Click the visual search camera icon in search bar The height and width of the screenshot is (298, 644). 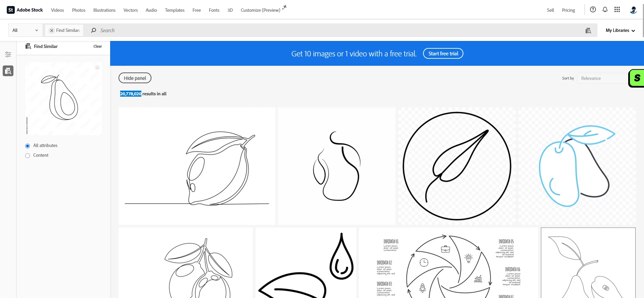click(x=588, y=31)
